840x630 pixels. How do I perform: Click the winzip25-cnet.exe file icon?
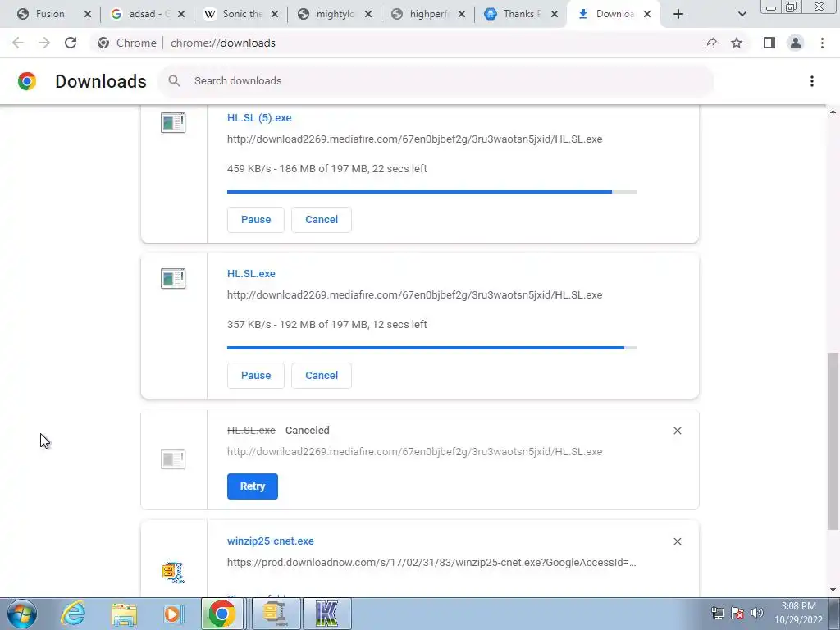173,572
